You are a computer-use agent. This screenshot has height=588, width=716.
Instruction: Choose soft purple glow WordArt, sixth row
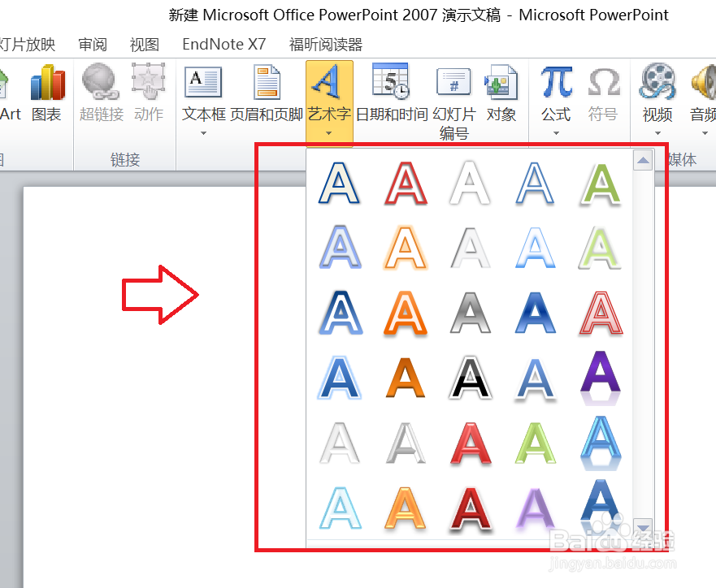point(536,508)
